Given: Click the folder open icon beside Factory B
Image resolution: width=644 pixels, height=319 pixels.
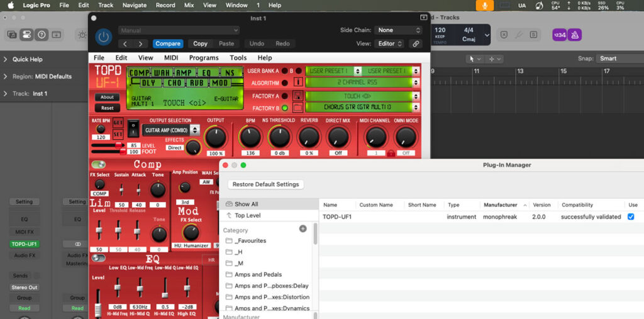Looking at the screenshot, I should click(x=298, y=108).
